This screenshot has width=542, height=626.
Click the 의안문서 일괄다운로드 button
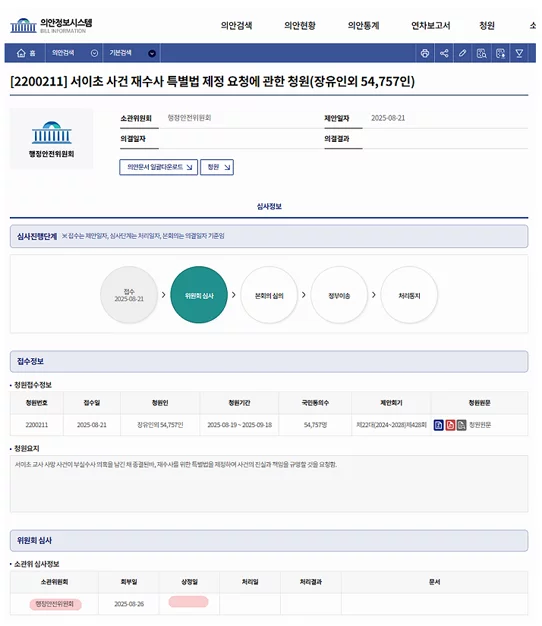(x=158, y=167)
